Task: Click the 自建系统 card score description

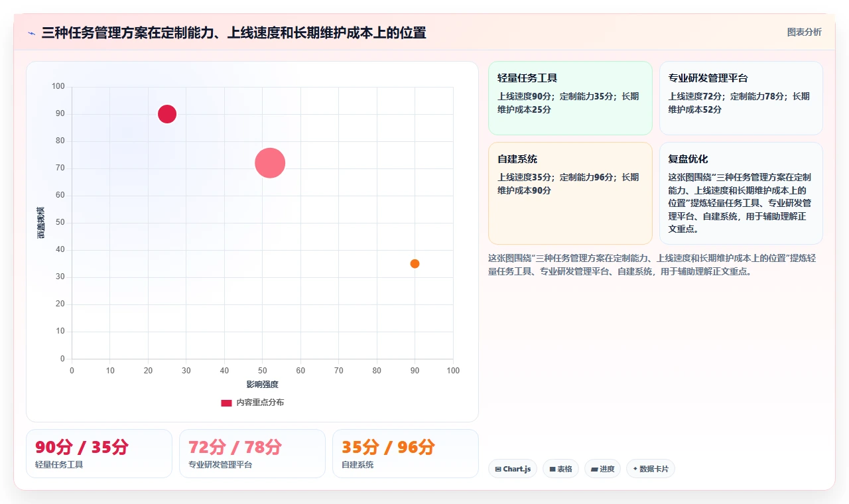Action: [568, 184]
